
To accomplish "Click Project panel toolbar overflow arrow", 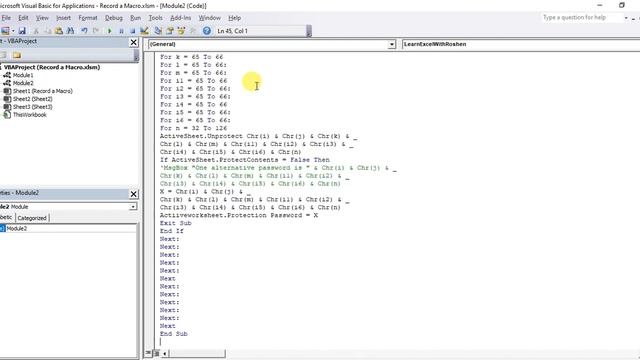I will tap(136, 56).
